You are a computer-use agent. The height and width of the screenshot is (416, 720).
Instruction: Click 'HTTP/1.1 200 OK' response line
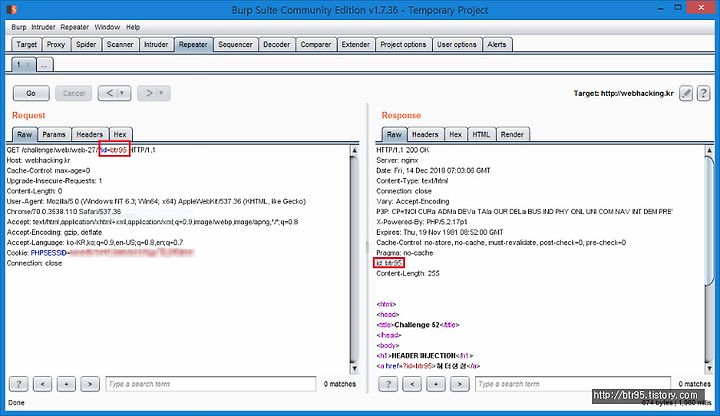pos(403,150)
